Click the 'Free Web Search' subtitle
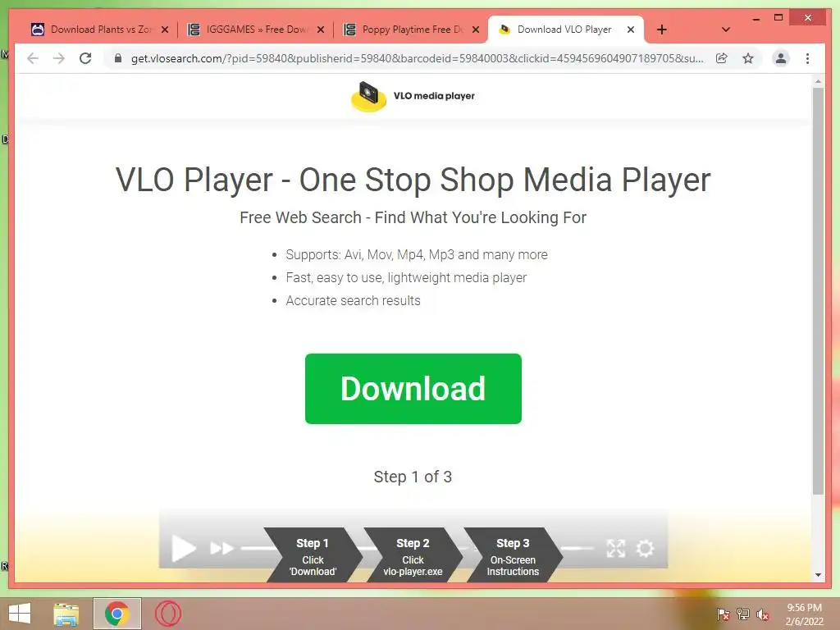This screenshot has height=630, width=840. click(413, 217)
